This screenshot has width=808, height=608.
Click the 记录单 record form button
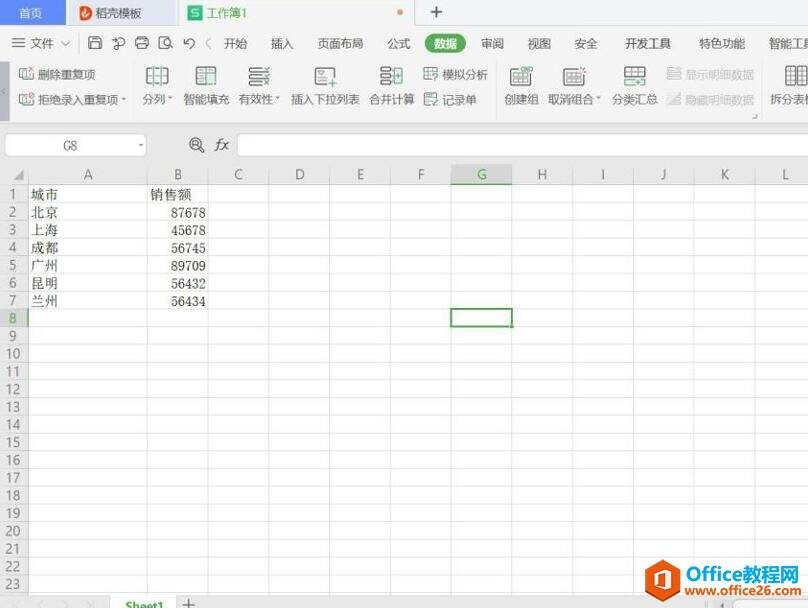(x=450, y=99)
